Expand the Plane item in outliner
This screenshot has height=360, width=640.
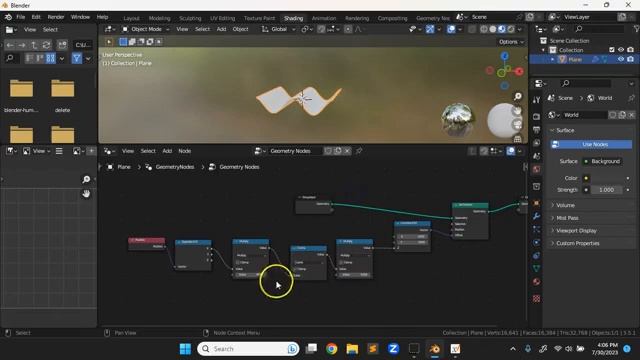coord(553,59)
